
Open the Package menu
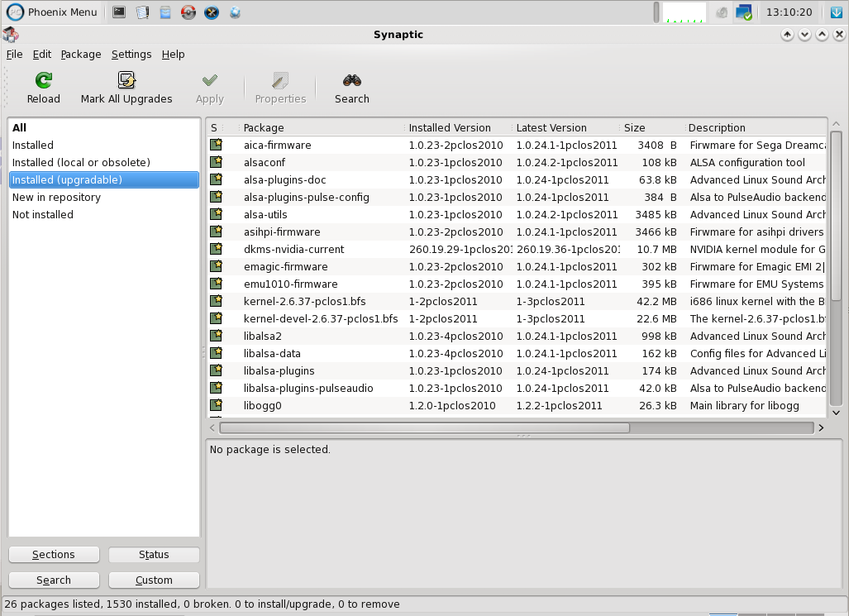(x=81, y=55)
